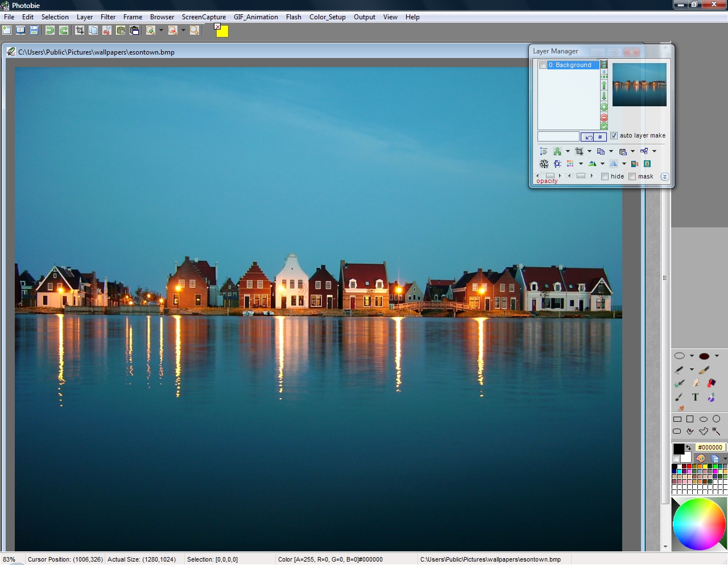Viewport: 728px width, 565px height.
Task: Toggle the auto layer make checkbox
Action: tap(614, 135)
